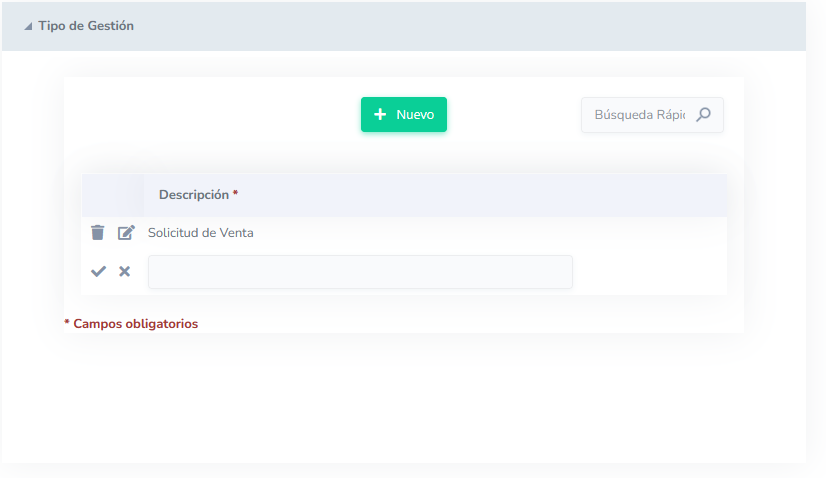This screenshot has height=478, width=826.
Task: Click the plus icon on Nuevo
Action: pyautogui.click(x=380, y=115)
